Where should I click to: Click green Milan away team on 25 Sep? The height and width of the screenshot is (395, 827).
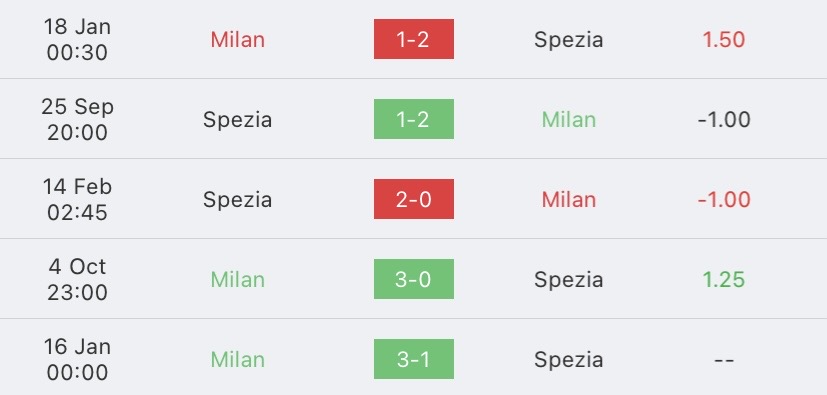569,120
